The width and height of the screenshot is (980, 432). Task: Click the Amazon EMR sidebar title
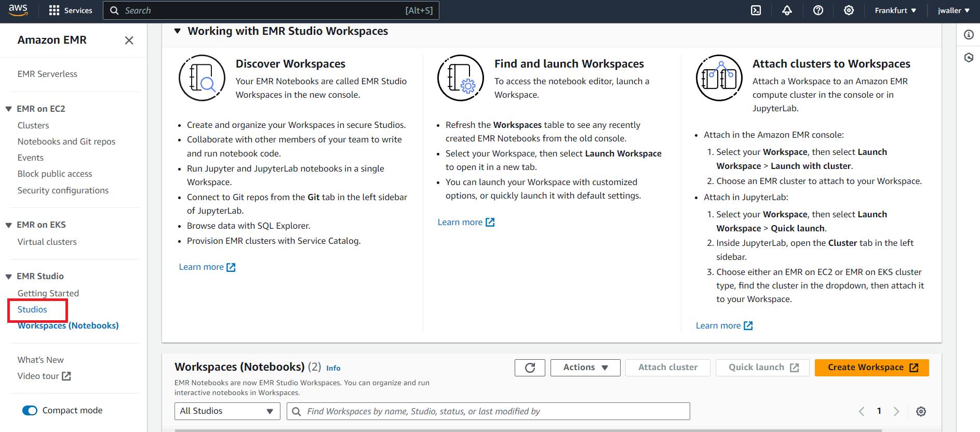[52, 40]
